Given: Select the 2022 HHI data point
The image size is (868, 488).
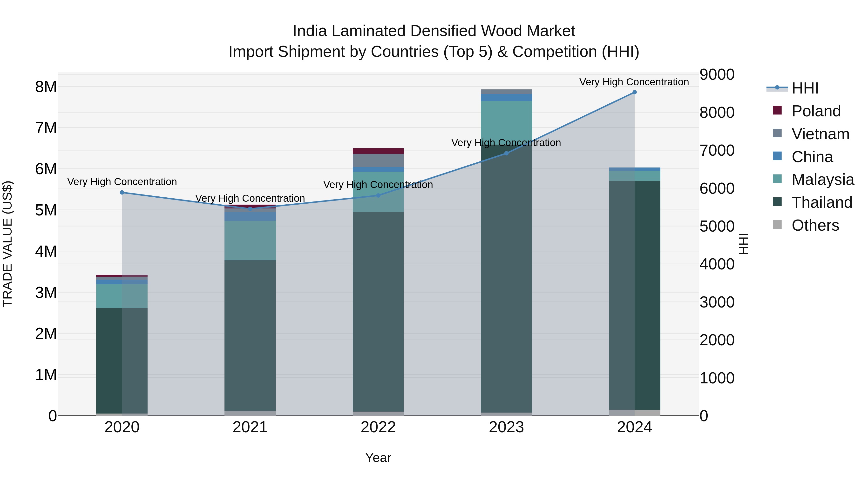Looking at the screenshot, I should (x=378, y=195).
